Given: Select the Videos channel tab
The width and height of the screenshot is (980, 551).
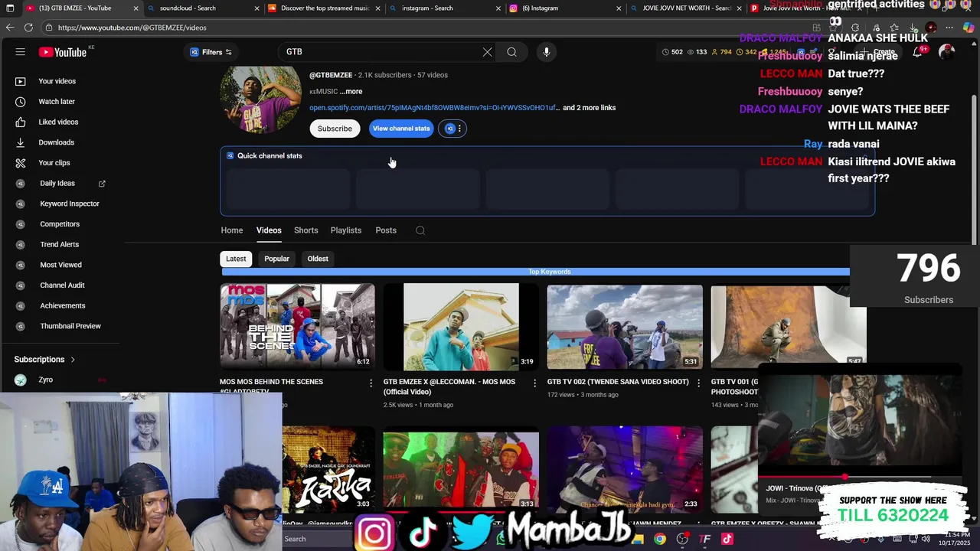Looking at the screenshot, I should coord(269,230).
